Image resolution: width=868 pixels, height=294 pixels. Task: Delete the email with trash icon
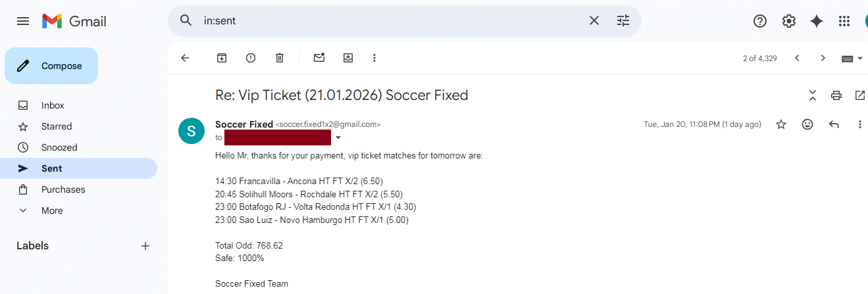click(280, 58)
